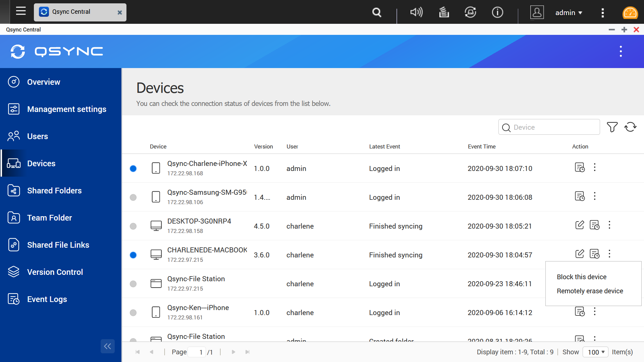Open the dashboard gauge icon
Viewport: 644px width, 362px height.
[x=630, y=13]
